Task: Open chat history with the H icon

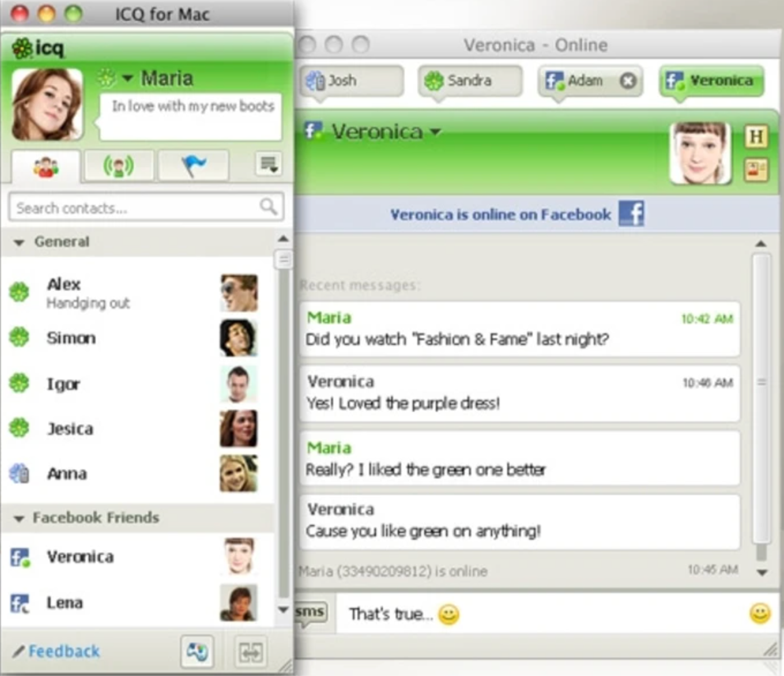Action: (756, 137)
